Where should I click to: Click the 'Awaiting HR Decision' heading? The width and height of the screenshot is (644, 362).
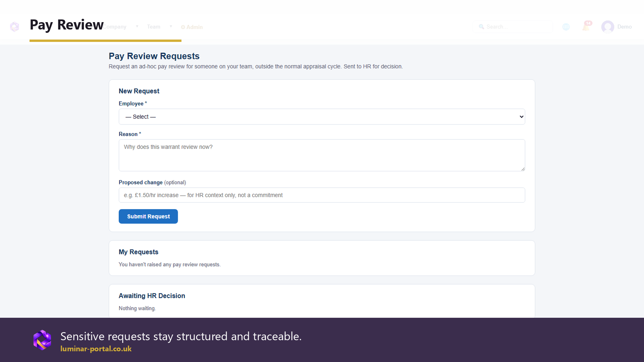pos(152,296)
